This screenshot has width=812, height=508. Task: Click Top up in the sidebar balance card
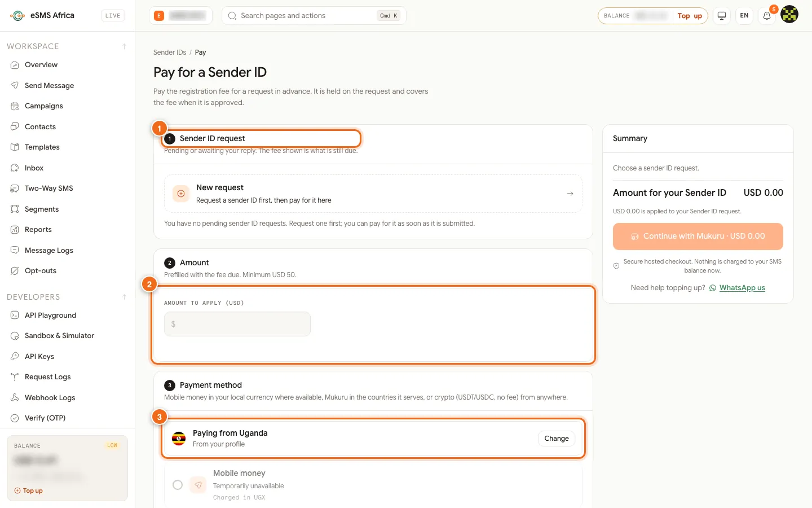click(29, 491)
